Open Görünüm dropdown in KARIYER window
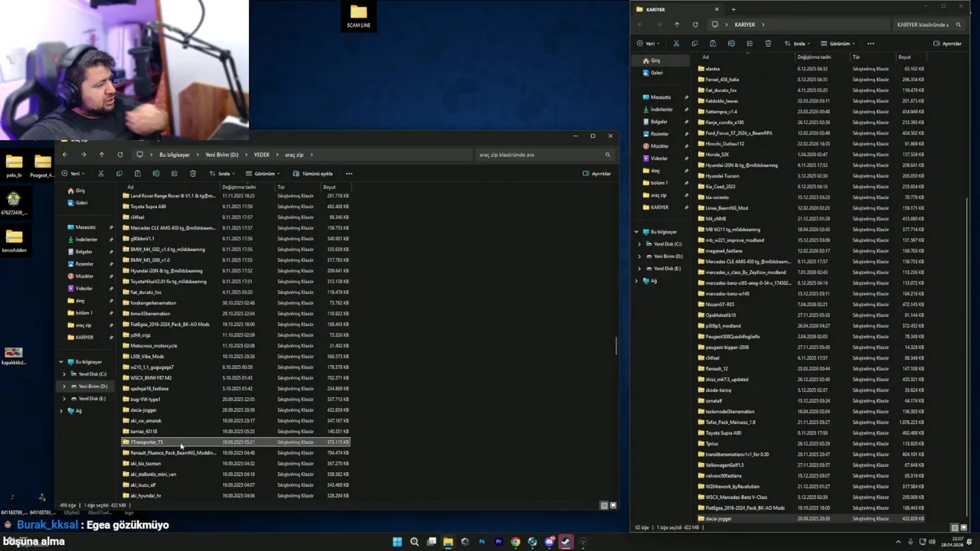The image size is (980, 551). (838, 44)
